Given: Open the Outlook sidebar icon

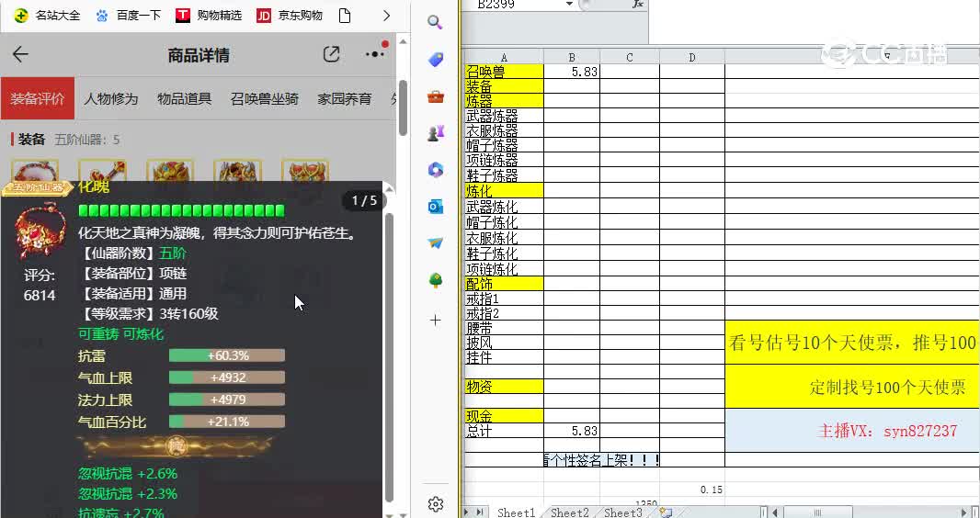Looking at the screenshot, I should (x=436, y=207).
